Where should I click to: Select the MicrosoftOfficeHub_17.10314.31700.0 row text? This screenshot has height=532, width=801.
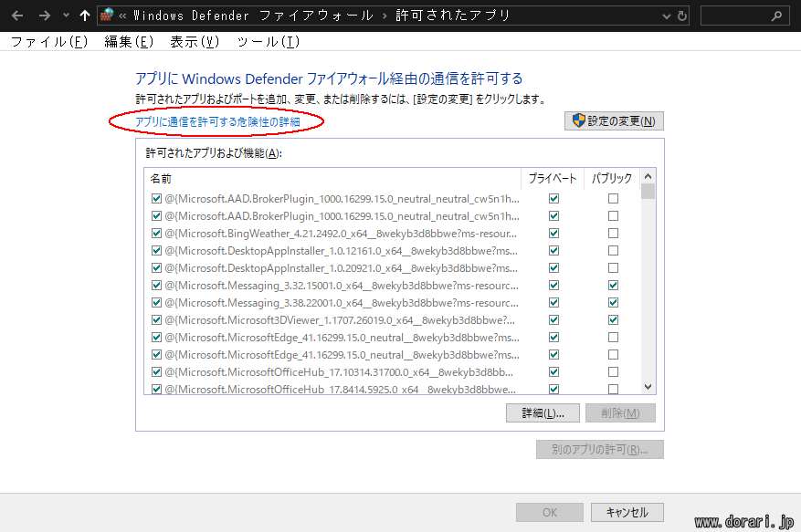(339, 372)
